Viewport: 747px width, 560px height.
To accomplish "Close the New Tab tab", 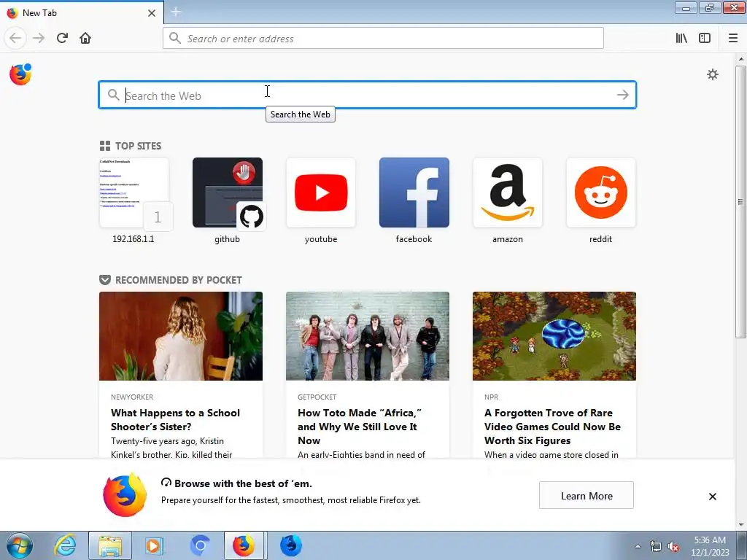I will 152,13.
